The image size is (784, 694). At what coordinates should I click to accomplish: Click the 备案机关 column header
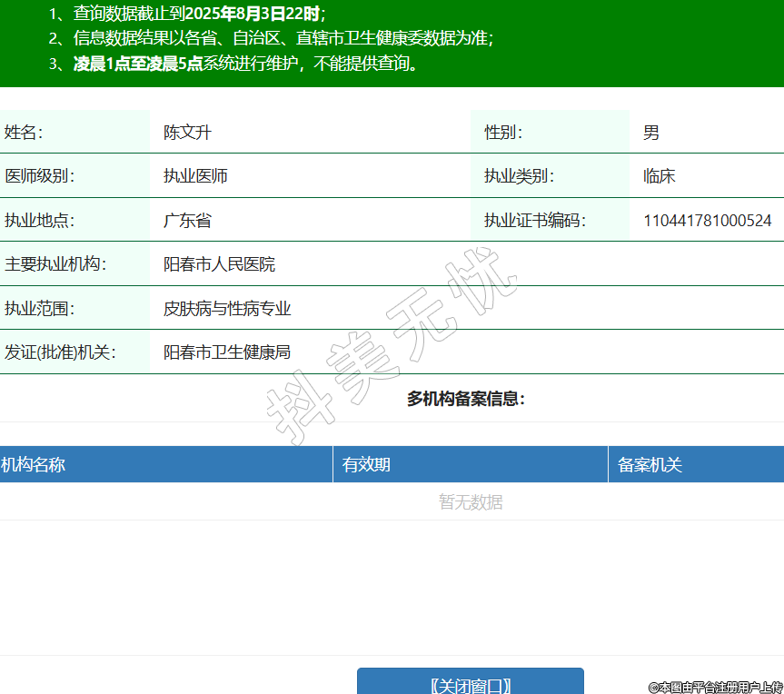[650, 465]
